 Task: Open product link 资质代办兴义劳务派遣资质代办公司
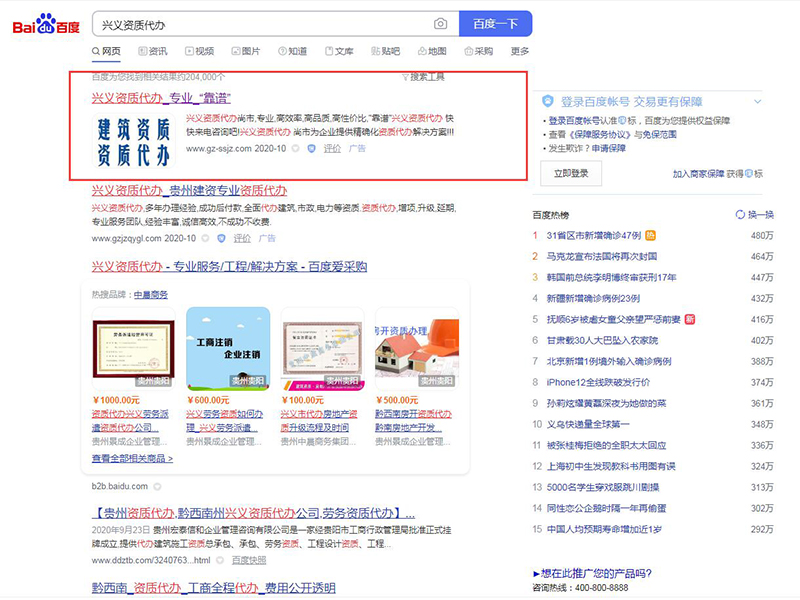pos(130,420)
